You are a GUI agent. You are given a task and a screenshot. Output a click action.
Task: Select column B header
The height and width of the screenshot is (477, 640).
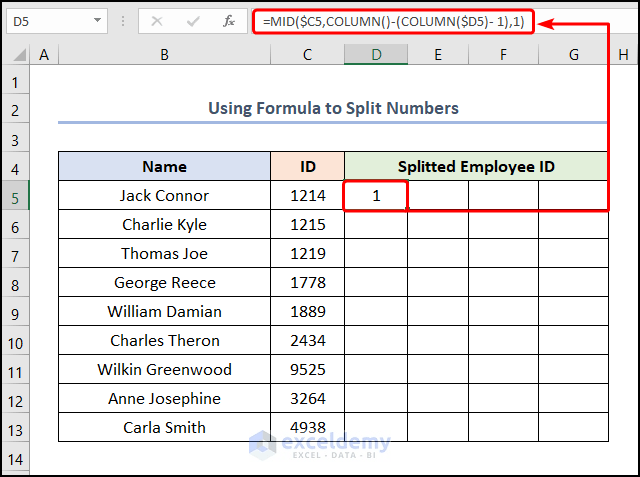pos(164,55)
